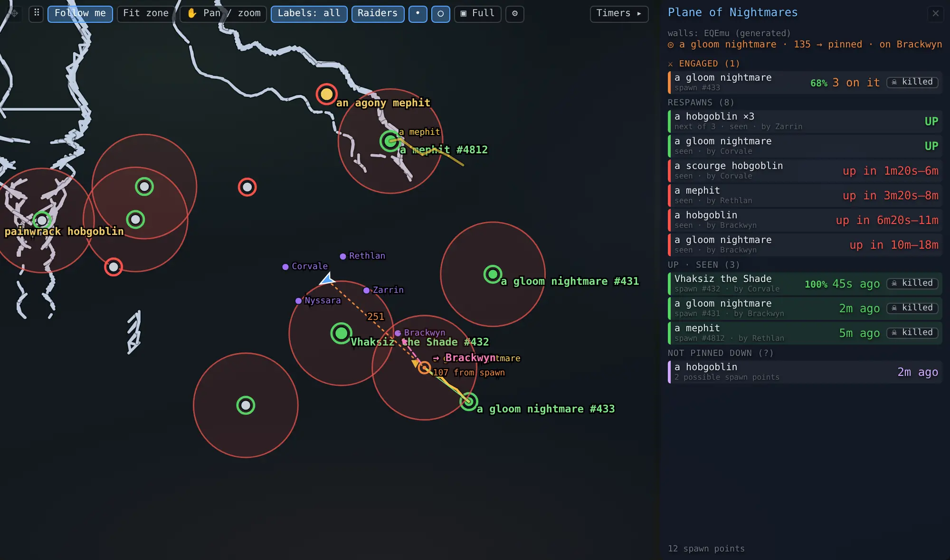Mark engaged gloom nightmare #433 killed
Screen dimensions: 950x560
click(912, 82)
